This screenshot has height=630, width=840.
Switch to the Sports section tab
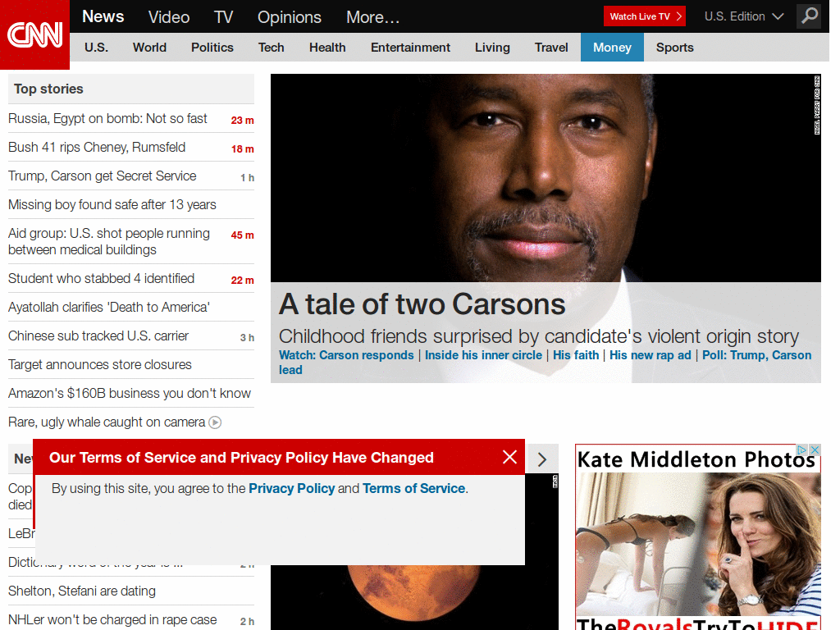click(674, 48)
